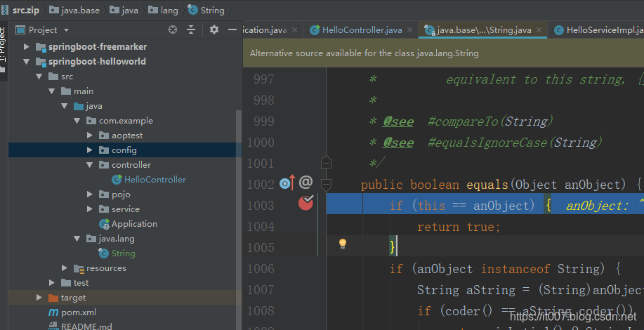Image resolution: width=644 pixels, height=330 pixels.
Task: Collapse the src folder
Action: click(39, 77)
